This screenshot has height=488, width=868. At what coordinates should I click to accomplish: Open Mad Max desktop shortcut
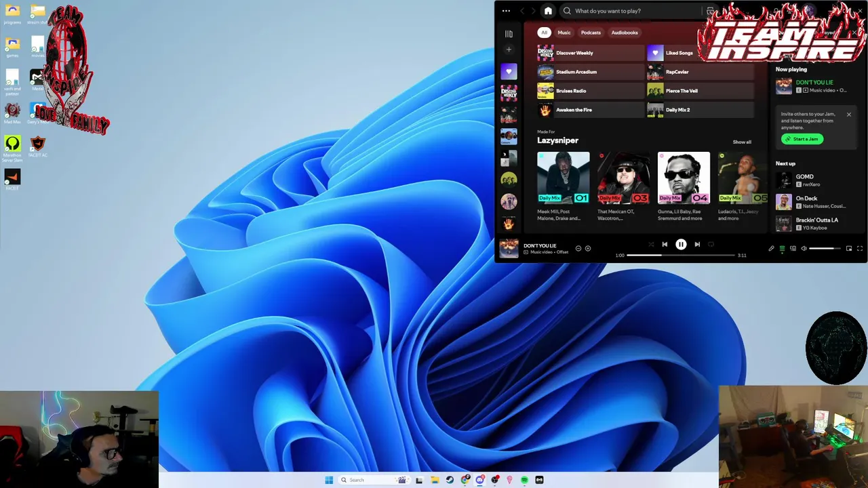(x=12, y=113)
